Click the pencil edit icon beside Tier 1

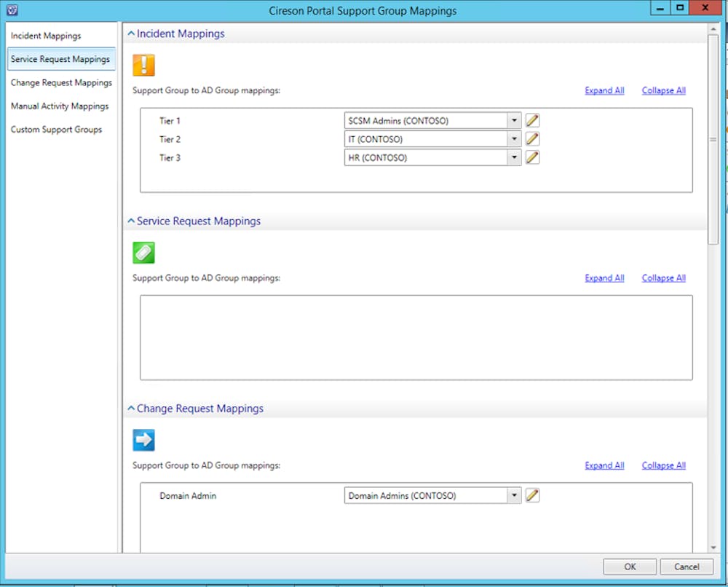pyautogui.click(x=532, y=120)
